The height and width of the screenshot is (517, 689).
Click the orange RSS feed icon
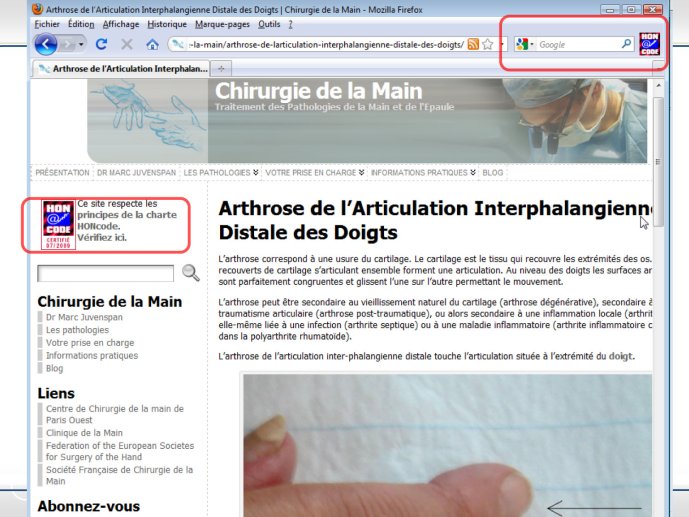pyautogui.click(x=473, y=44)
